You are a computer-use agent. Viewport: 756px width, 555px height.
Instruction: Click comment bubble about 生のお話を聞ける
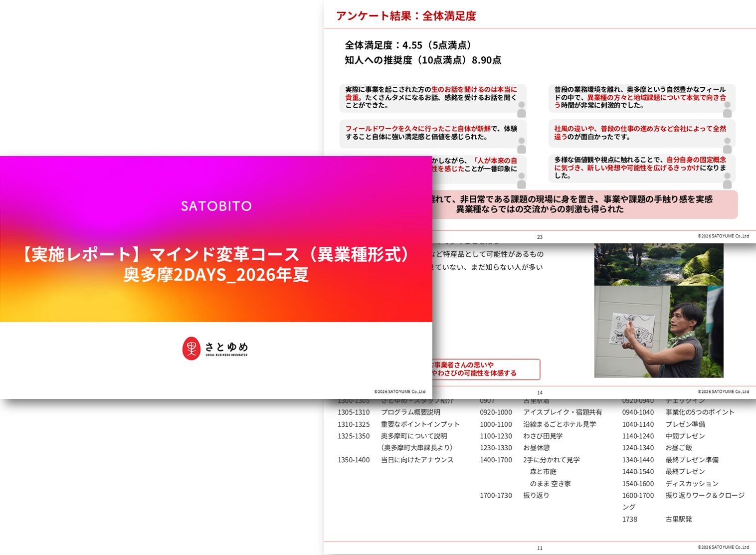point(433,98)
